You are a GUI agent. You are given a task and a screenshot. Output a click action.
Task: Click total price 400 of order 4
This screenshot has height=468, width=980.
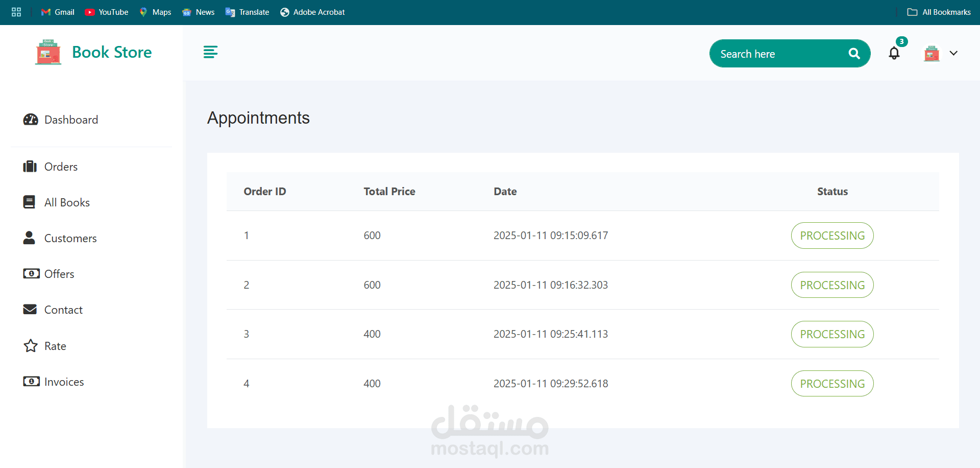372,384
